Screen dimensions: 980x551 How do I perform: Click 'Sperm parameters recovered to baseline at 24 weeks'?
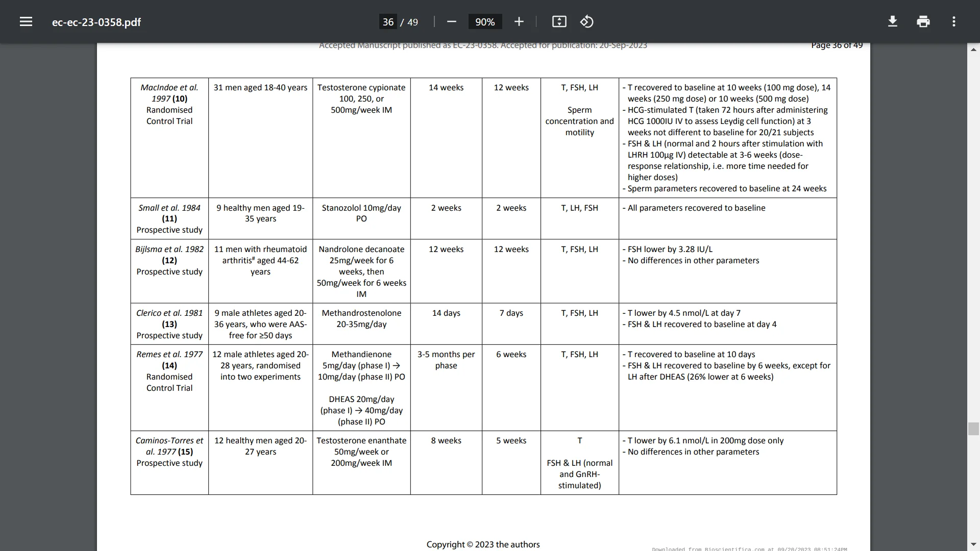727,188
